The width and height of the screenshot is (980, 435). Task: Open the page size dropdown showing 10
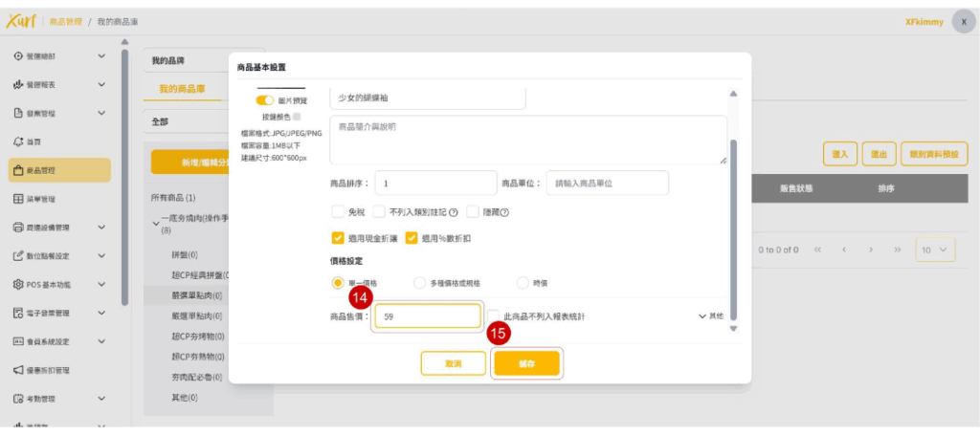click(x=935, y=250)
